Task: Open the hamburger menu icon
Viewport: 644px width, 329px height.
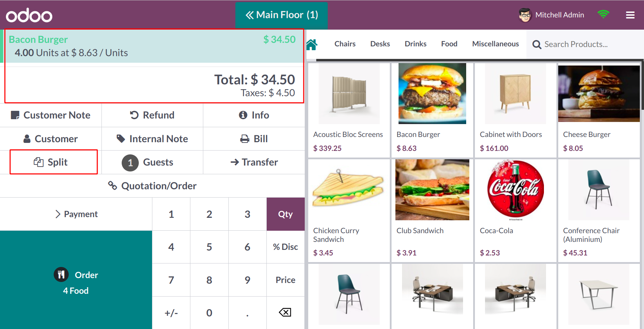Action: click(x=630, y=15)
